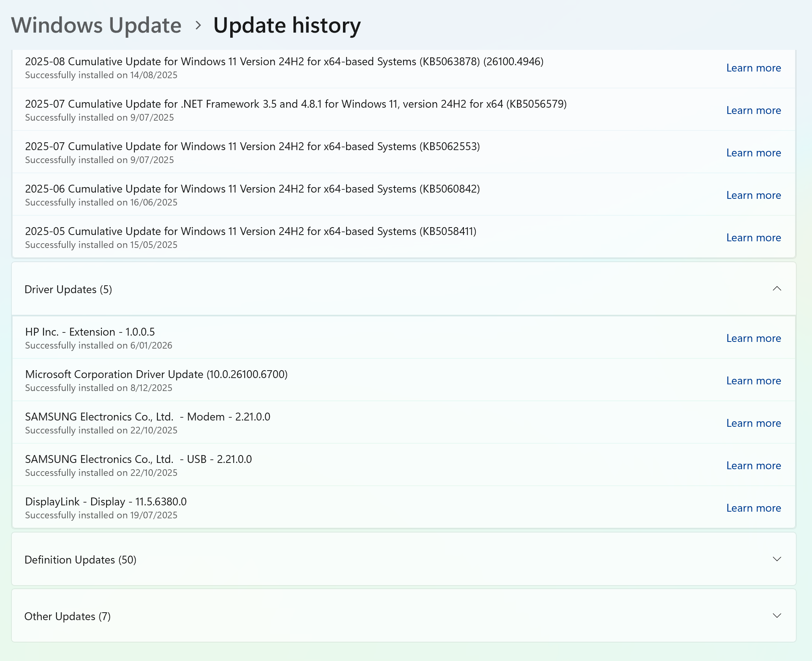Select the DisplayLink Display 11.5.6380.0 entry
812x661 pixels.
point(106,502)
